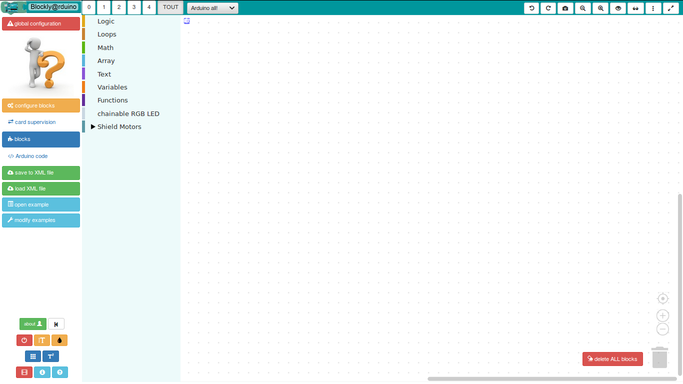The height and width of the screenshot is (384, 683).
Task: Open the vertical dots menu icon
Action: (653, 8)
